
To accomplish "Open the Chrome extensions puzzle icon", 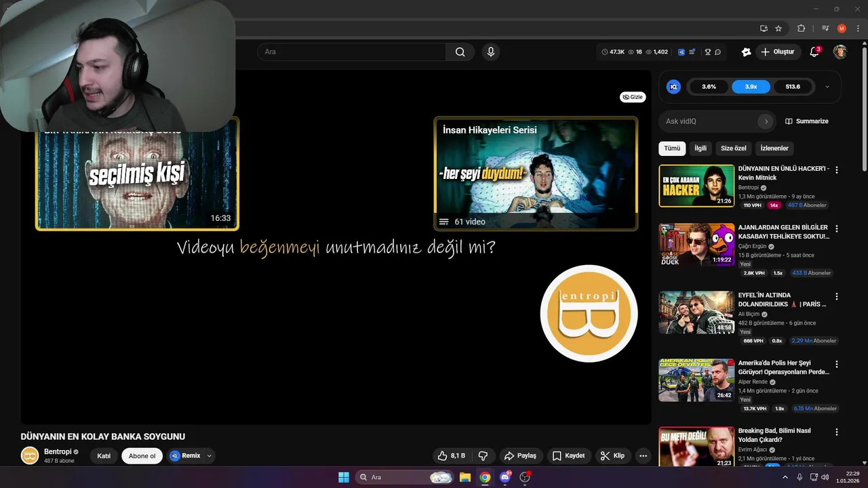I will coord(802,28).
